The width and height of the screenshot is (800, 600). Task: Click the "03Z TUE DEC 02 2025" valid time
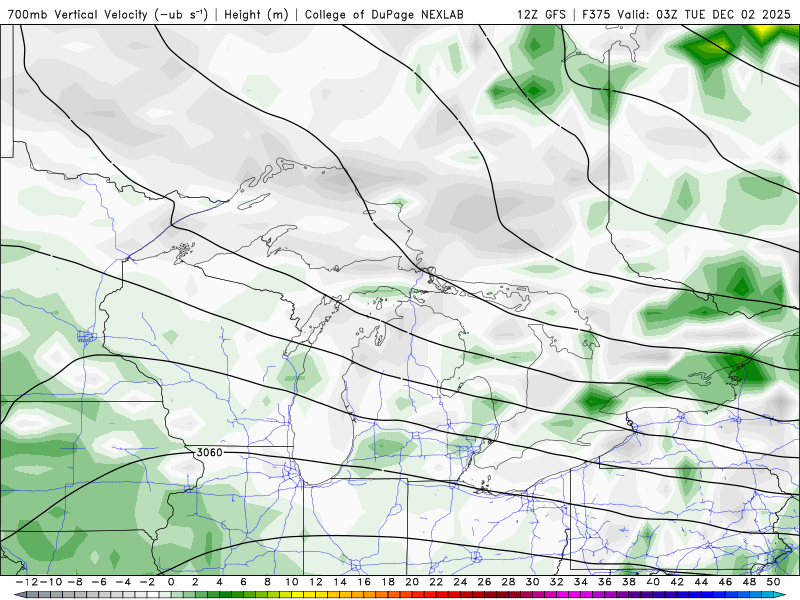pos(723,15)
